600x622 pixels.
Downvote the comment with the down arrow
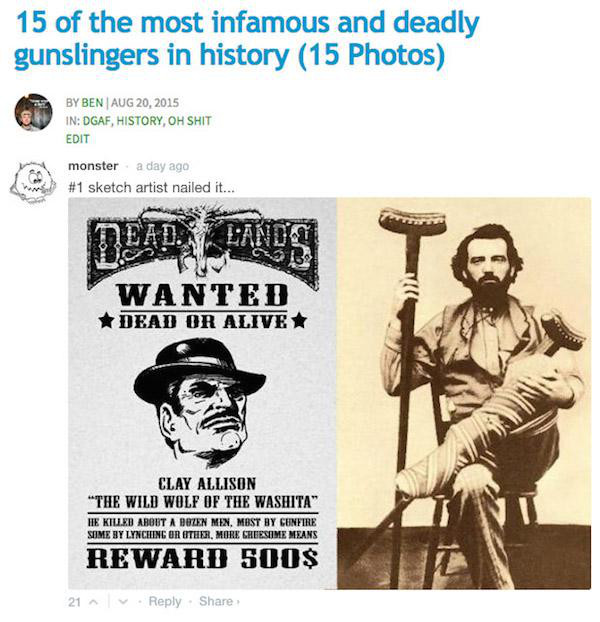pyautogui.click(x=124, y=602)
